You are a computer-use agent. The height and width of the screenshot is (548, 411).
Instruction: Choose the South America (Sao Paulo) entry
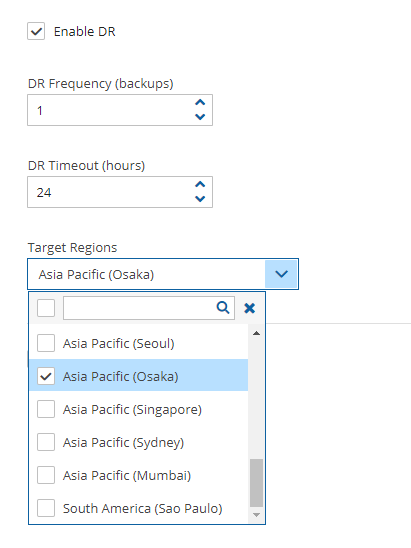[x=139, y=508]
